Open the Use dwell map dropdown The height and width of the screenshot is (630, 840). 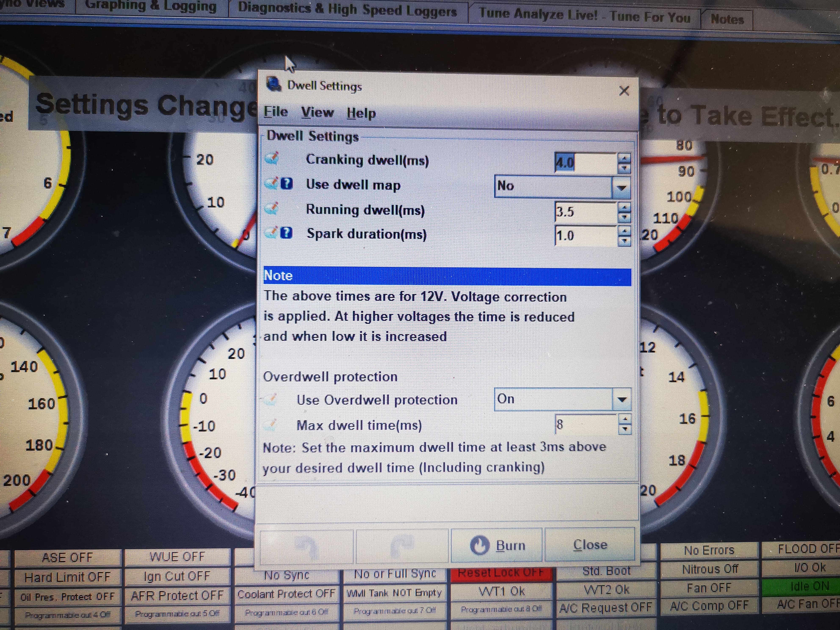(621, 187)
